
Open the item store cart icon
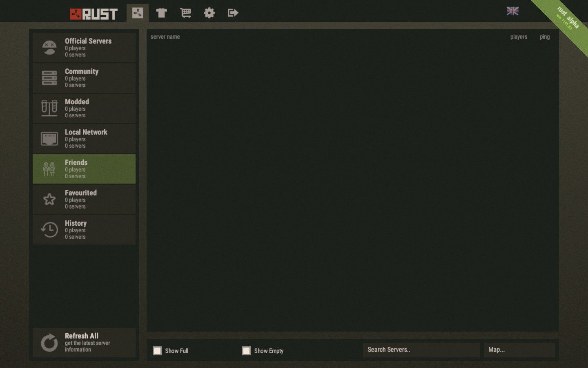(185, 13)
